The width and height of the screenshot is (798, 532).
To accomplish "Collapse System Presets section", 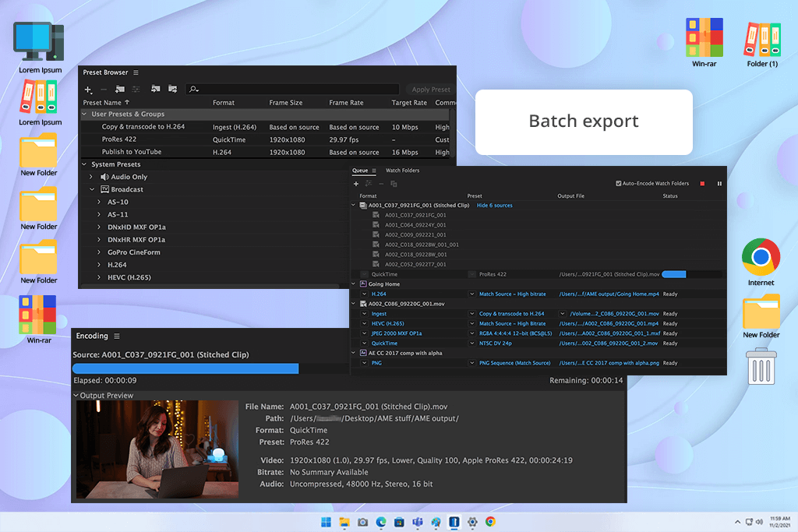I will (84, 164).
